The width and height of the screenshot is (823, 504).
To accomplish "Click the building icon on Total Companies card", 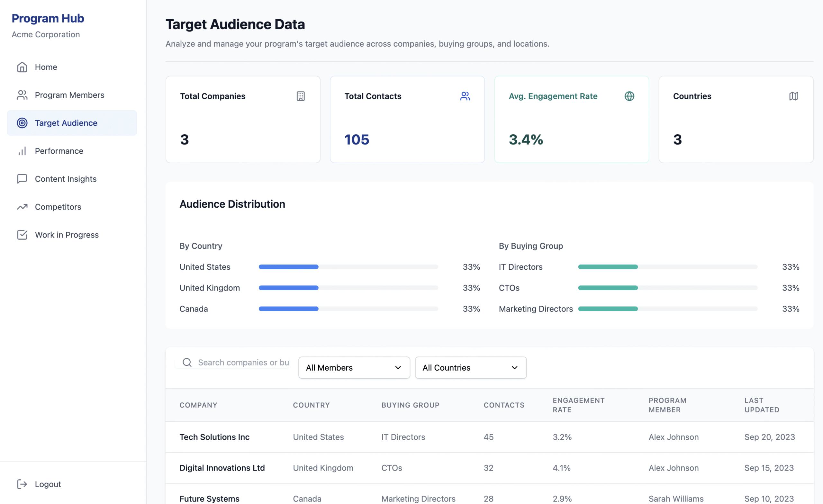I will [x=301, y=96].
